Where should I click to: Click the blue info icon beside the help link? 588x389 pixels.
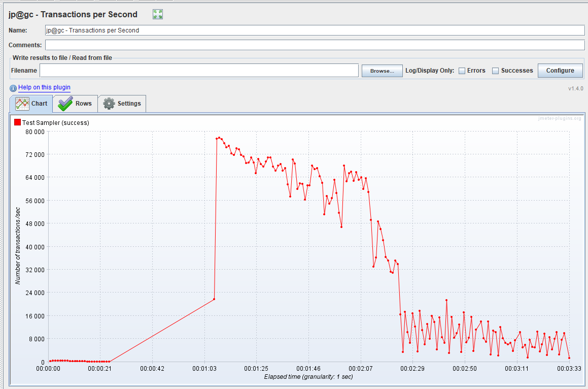pos(13,88)
